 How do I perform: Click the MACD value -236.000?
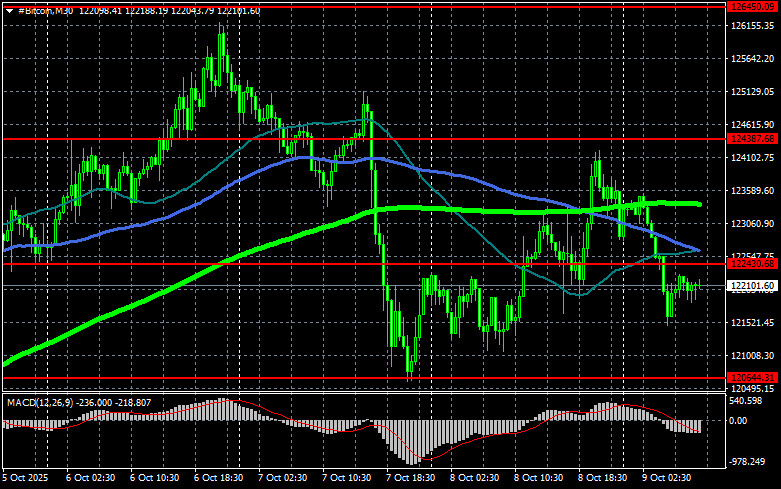click(x=94, y=402)
